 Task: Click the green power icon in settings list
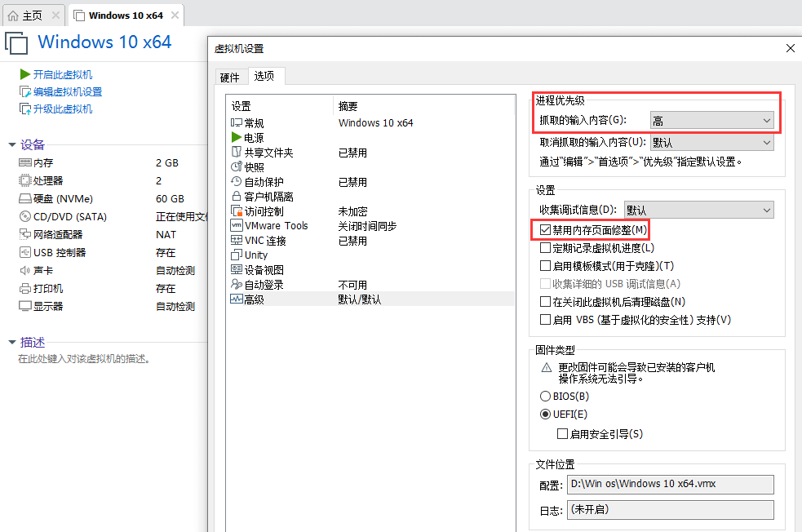[x=237, y=138]
